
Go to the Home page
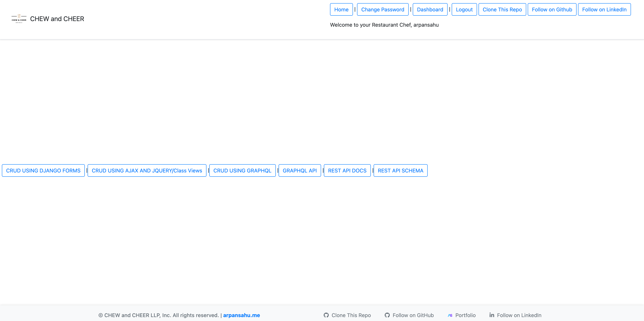[x=341, y=10]
